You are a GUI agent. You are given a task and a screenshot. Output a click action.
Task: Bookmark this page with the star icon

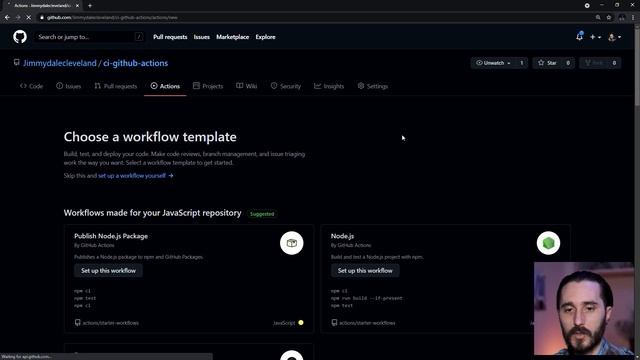[609, 18]
